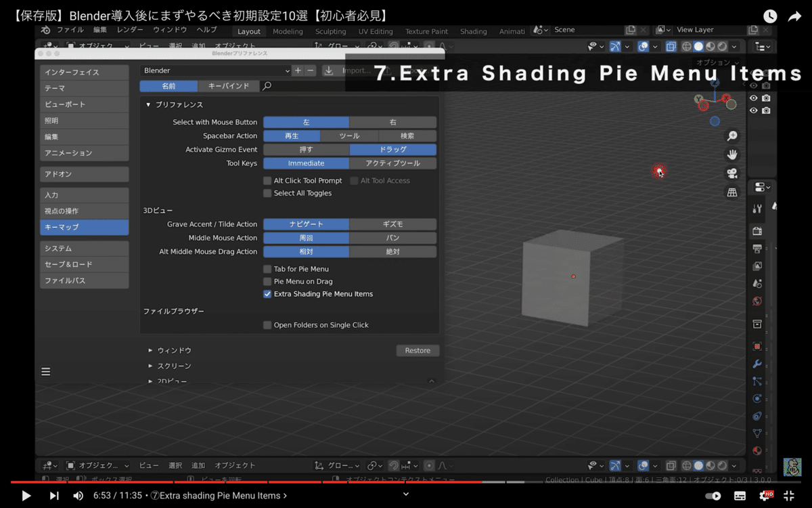The image size is (812, 508).
Task: Open the Object Data properties tab icon
Action: coord(757,433)
